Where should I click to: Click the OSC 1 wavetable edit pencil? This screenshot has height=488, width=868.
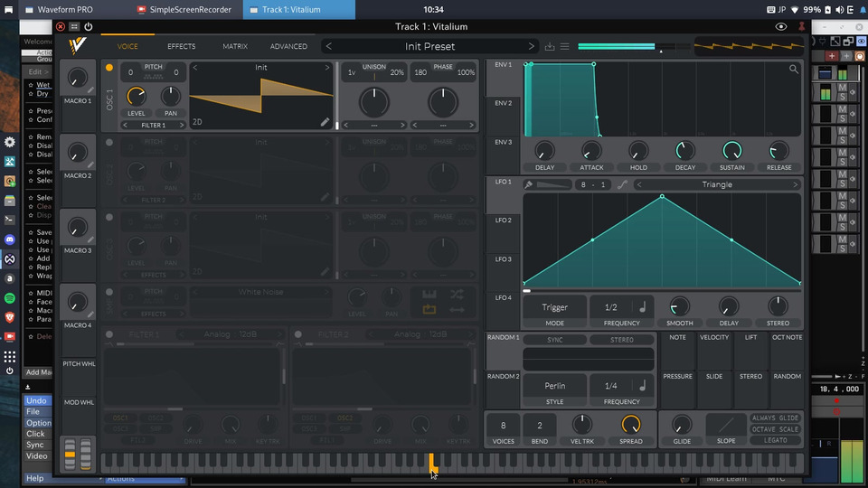(325, 122)
